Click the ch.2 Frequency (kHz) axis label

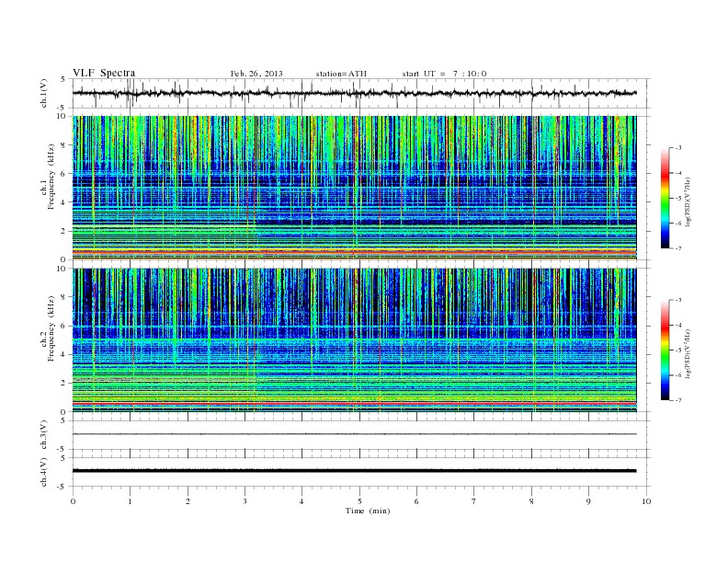(47, 328)
